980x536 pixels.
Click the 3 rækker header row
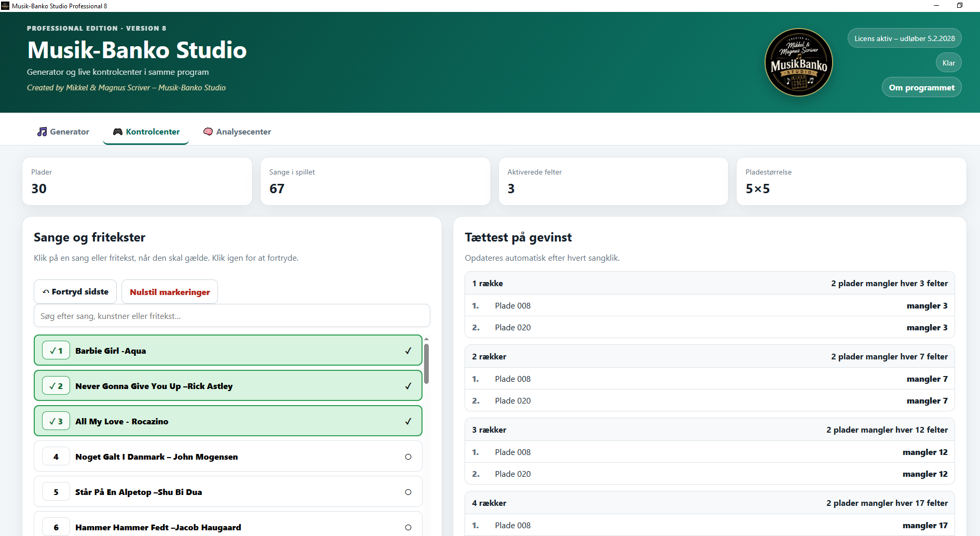coord(710,430)
